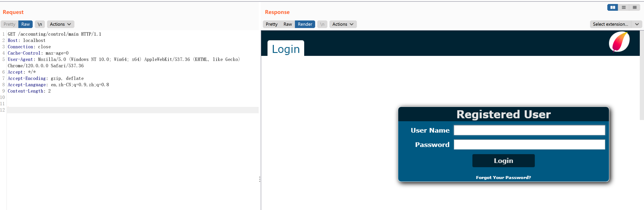Open the Forgot Your Password link
Screen dimensions: 644x210
pyautogui.click(x=503, y=178)
